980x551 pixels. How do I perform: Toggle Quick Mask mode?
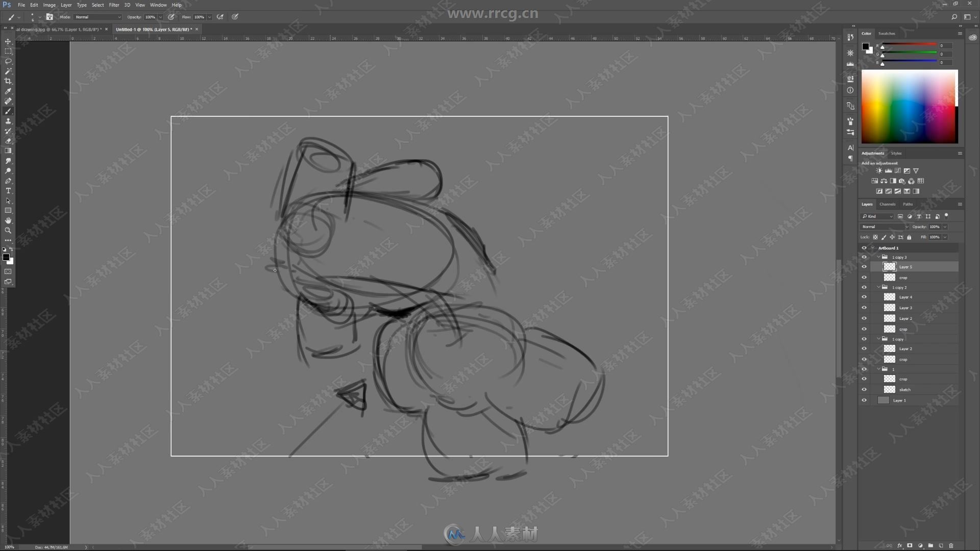[x=8, y=271]
